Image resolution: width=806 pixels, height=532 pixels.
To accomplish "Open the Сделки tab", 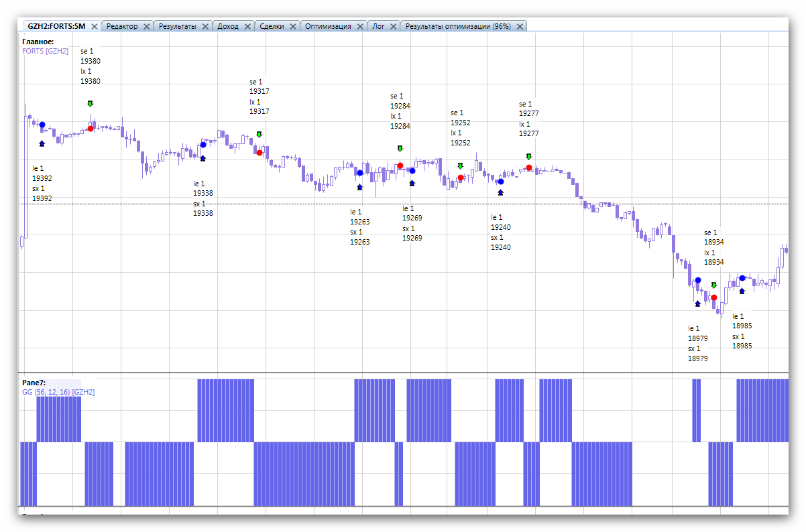I will [270, 27].
